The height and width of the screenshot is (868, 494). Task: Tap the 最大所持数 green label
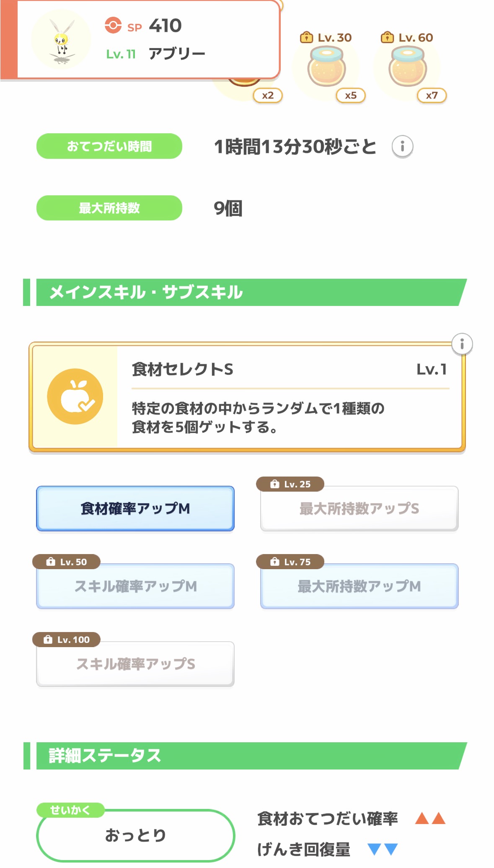click(x=109, y=208)
